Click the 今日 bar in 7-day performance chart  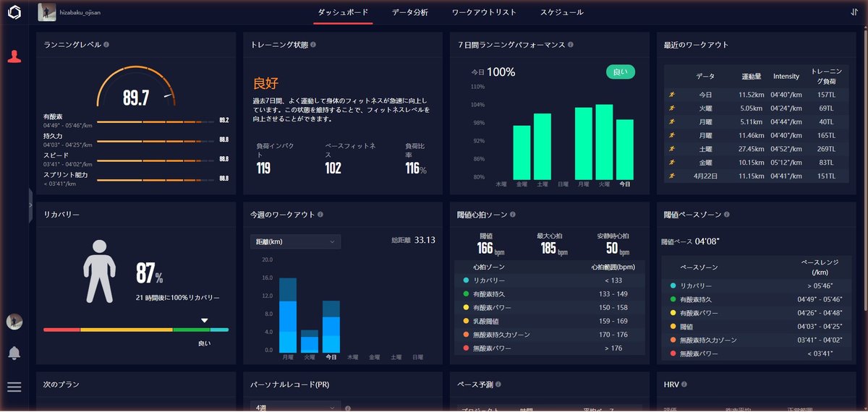click(625, 149)
